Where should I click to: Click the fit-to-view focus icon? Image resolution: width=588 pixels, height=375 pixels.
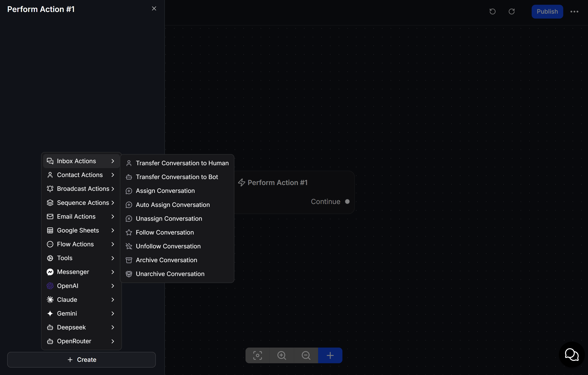(257, 355)
